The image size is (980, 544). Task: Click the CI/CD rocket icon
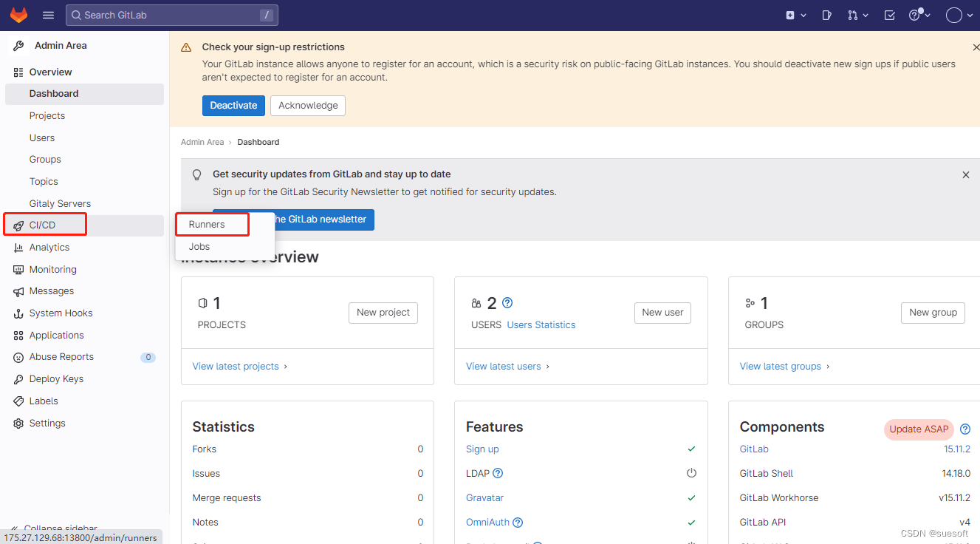pyautogui.click(x=18, y=225)
